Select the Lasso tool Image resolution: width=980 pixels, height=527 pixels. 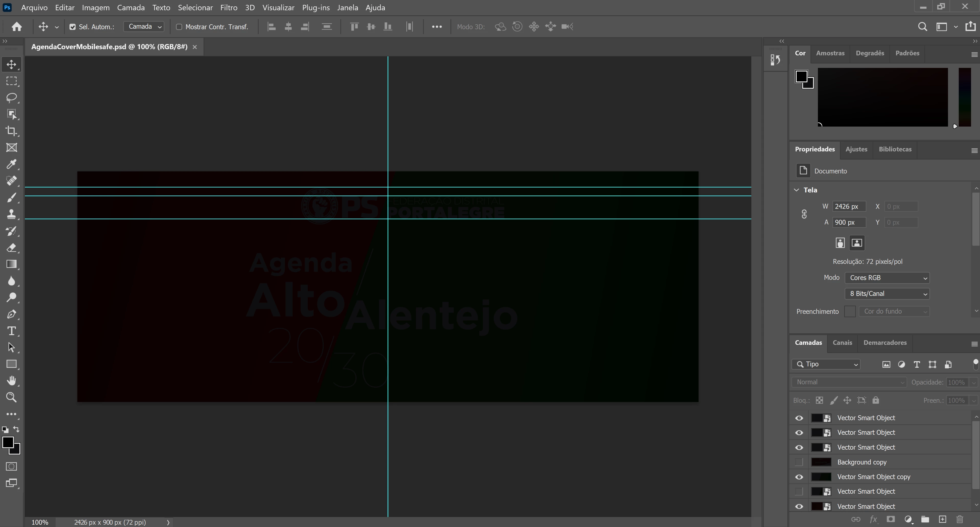(x=12, y=98)
